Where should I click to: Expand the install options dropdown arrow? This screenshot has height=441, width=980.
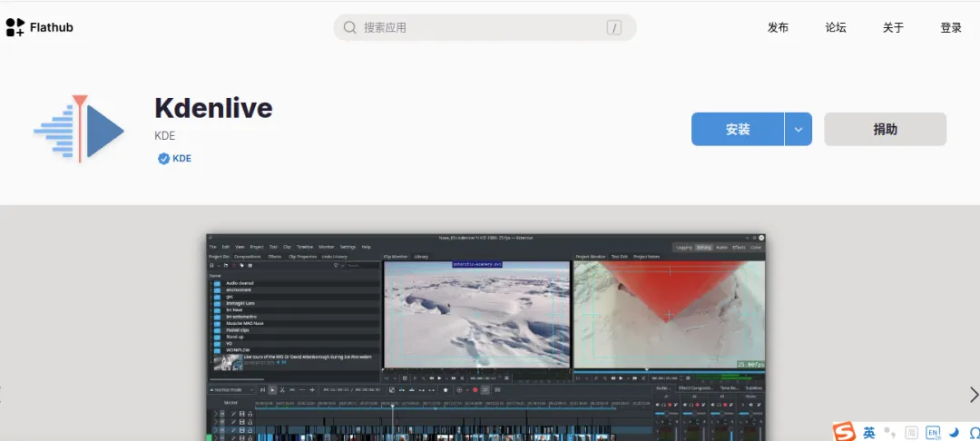(799, 129)
